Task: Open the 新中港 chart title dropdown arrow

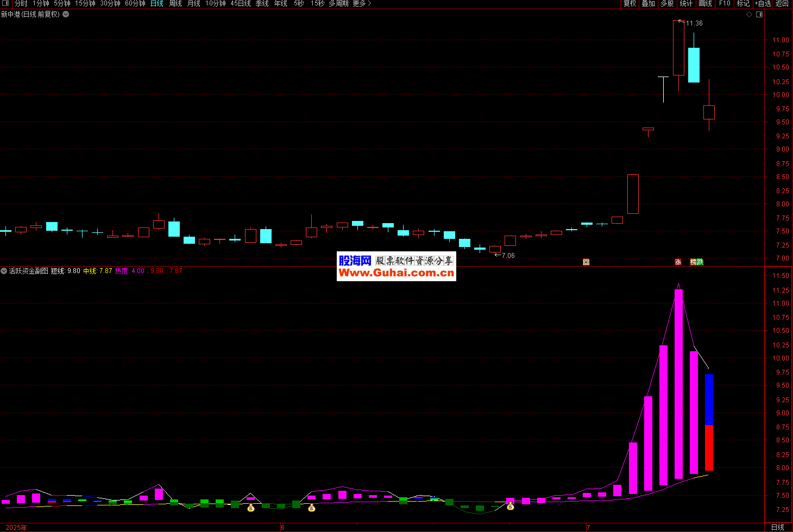Action: (x=66, y=14)
